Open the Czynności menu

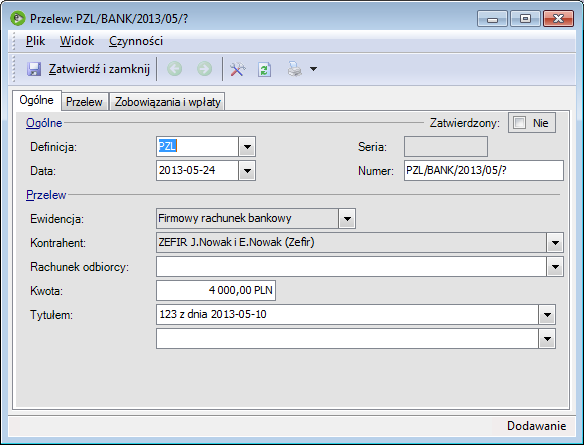point(136,41)
